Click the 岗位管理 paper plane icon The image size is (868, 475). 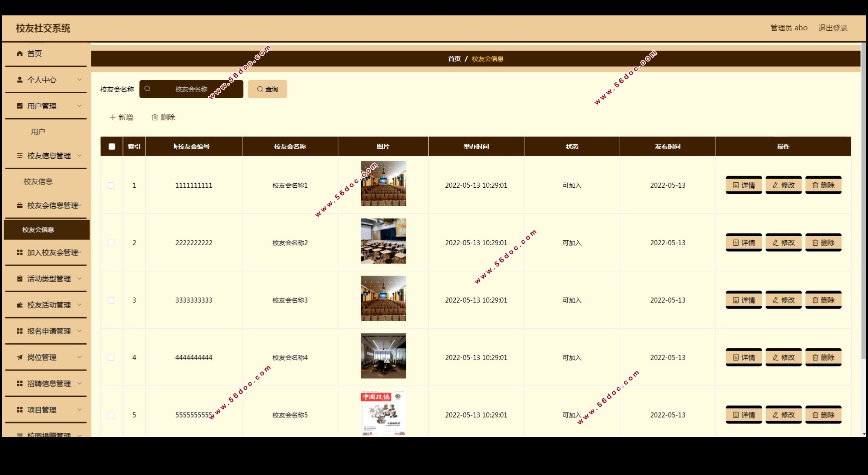19,357
